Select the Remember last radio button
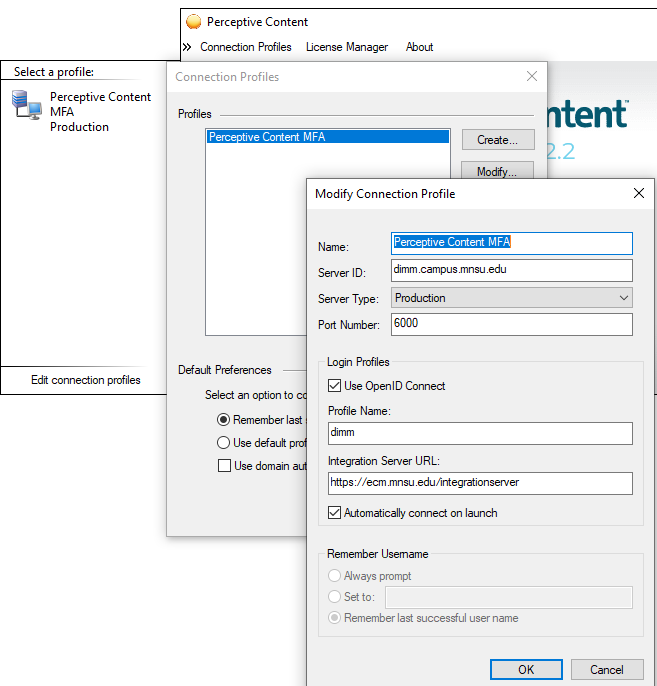657x686 pixels. click(223, 420)
